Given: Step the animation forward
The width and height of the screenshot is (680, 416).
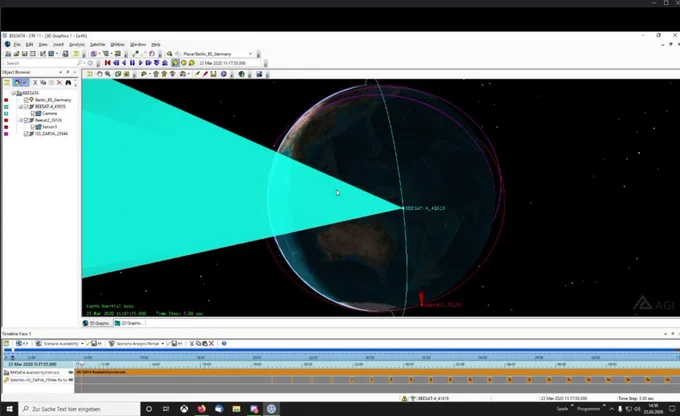Looking at the screenshot, I should 148,63.
